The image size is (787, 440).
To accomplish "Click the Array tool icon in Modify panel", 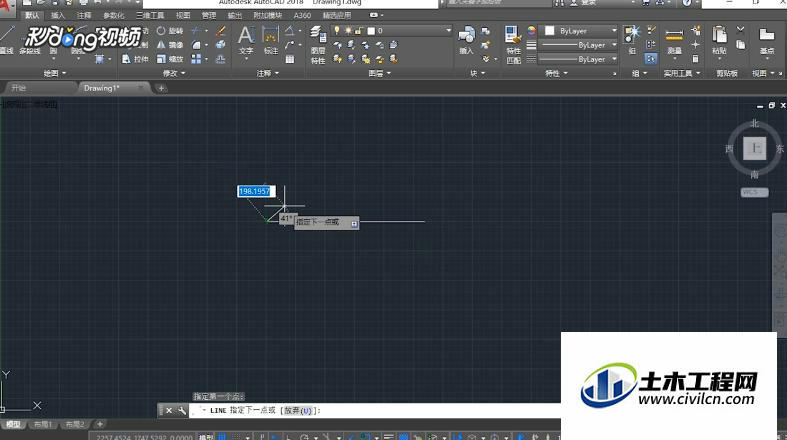I will point(196,59).
